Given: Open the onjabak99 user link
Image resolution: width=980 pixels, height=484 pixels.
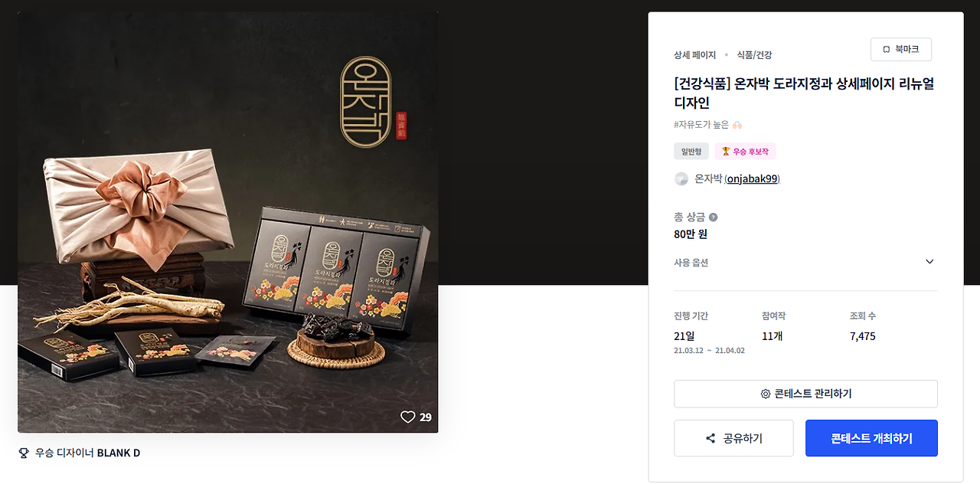Looking at the screenshot, I should click(x=752, y=179).
